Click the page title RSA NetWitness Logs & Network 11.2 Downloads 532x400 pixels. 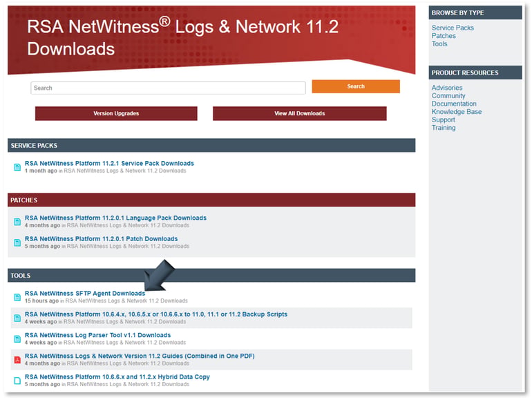pos(182,37)
